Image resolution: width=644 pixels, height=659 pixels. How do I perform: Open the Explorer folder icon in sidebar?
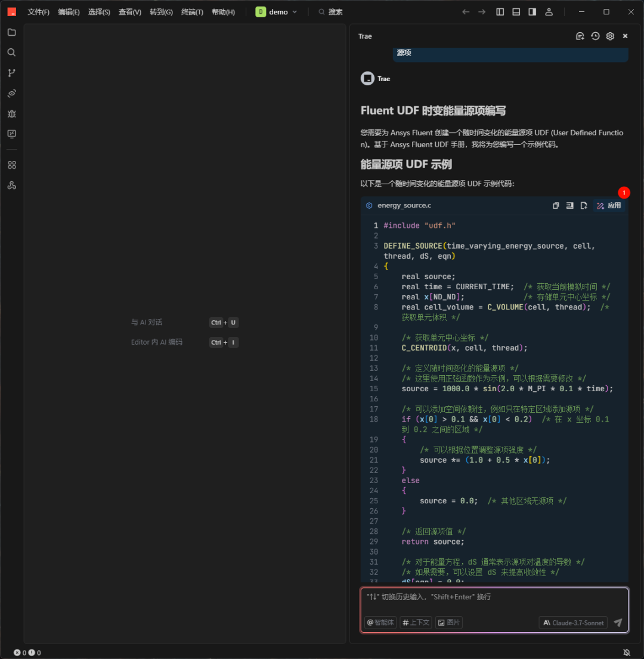[x=11, y=32]
